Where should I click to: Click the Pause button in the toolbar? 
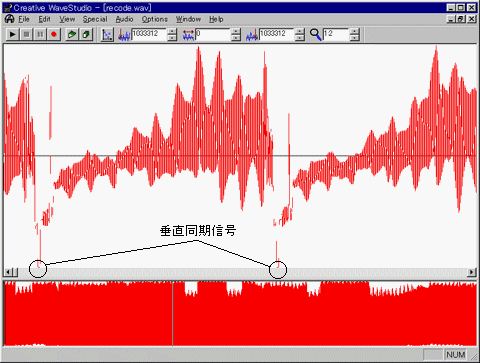(40, 34)
